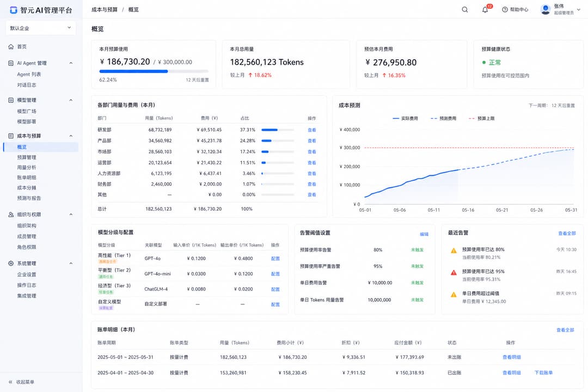This screenshot has height=392, width=588.
Task: Click 配置 for ChatGLM-4 tier
Action: (275, 289)
